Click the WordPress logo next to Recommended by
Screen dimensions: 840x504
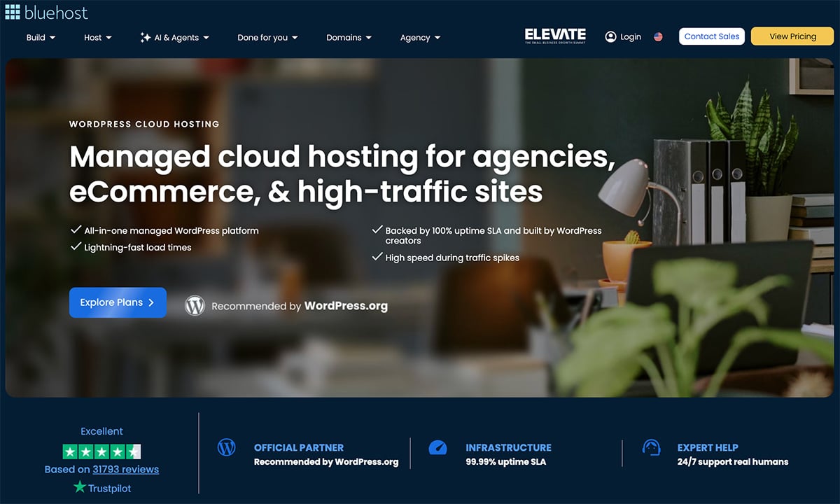195,305
